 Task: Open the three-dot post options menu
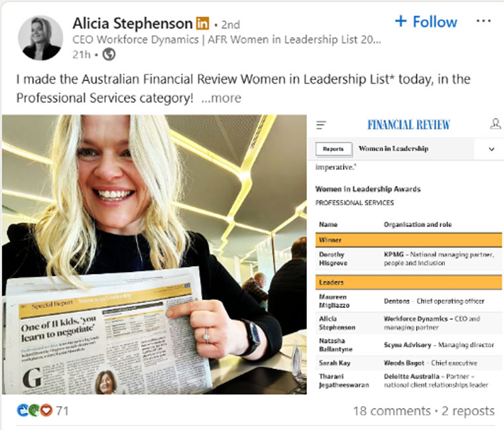coord(483,21)
